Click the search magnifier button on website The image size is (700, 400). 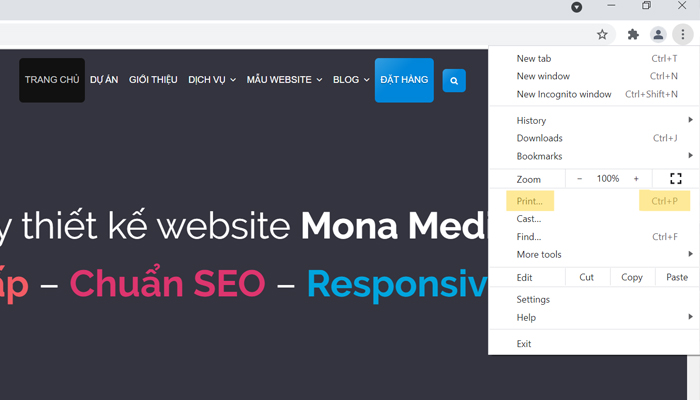[x=454, y=80]
